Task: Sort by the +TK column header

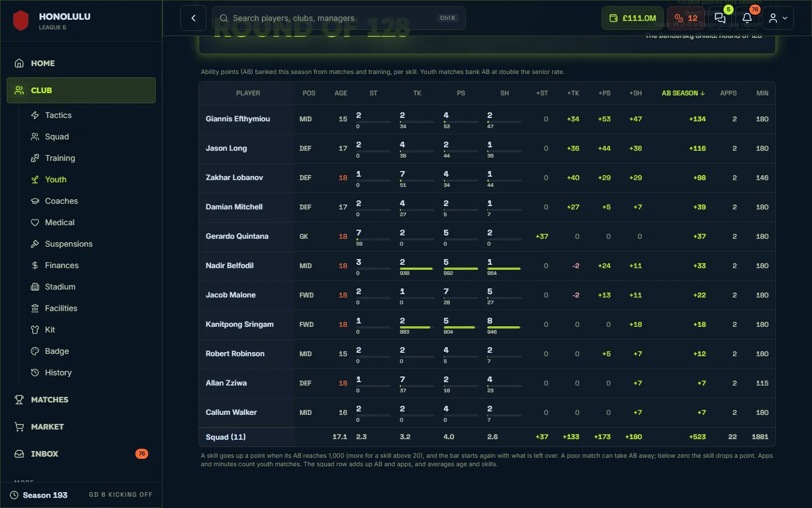Action: [x=573, y=93]
